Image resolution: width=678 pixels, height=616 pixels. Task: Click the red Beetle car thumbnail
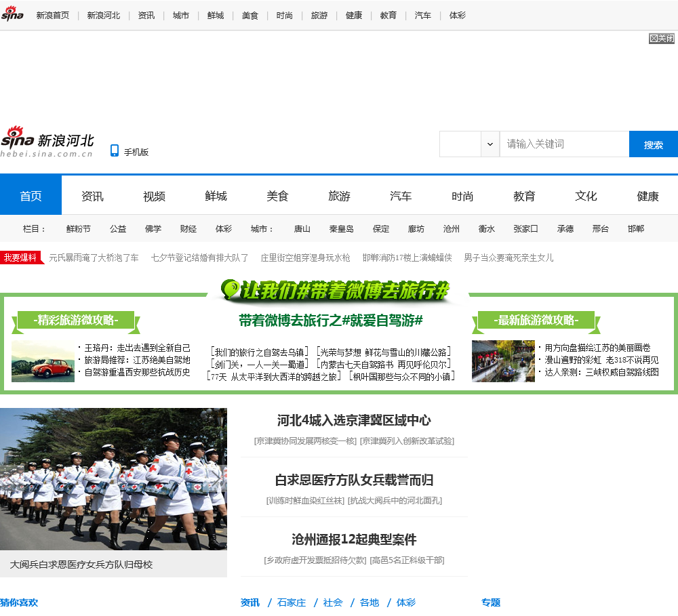[x=43, y=361]
